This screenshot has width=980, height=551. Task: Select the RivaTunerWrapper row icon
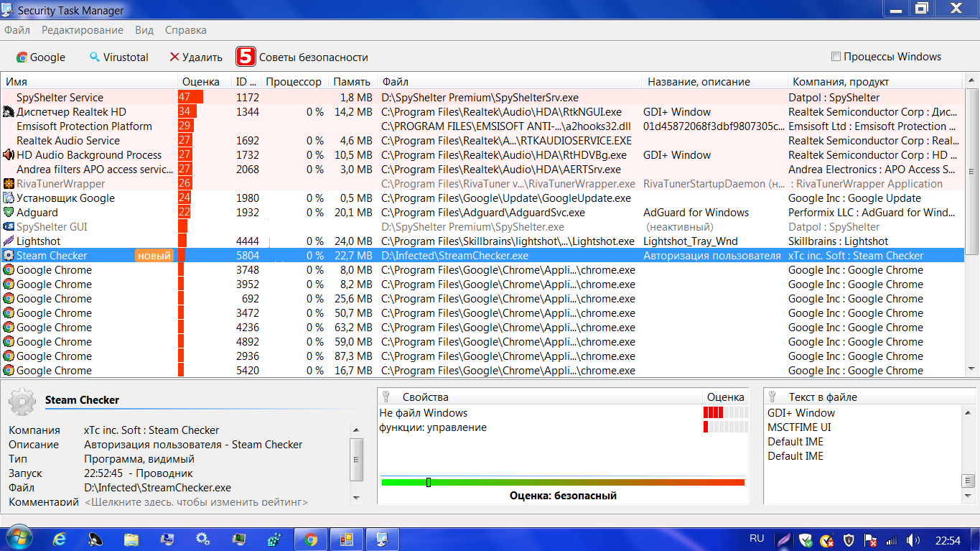click(x=9, y=184)
